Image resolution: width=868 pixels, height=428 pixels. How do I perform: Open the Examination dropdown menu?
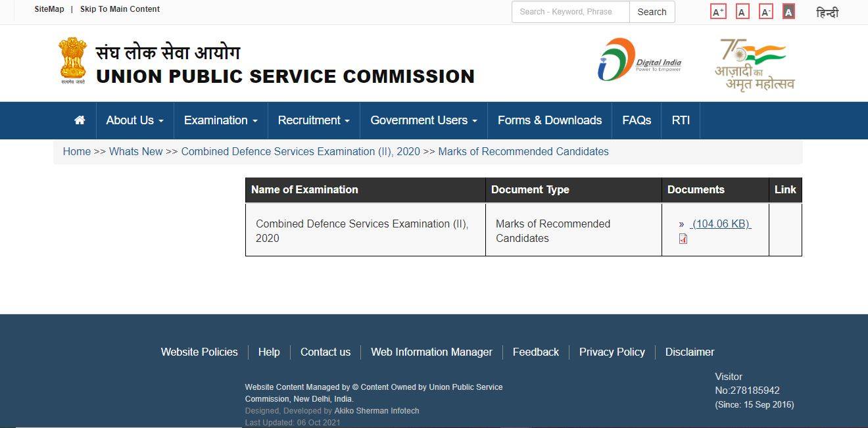coord(220,120)
